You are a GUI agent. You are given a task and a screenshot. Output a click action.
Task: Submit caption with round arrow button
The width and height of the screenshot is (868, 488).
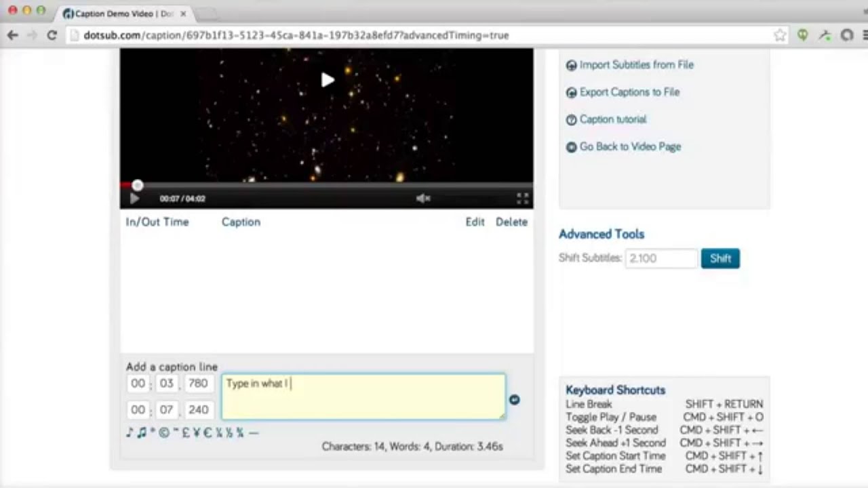coord(514,400)
